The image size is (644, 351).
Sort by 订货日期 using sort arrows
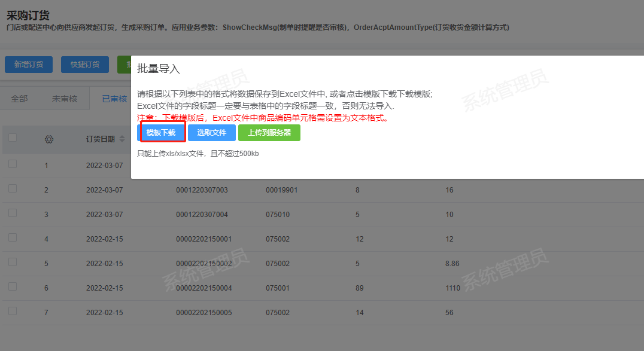coord(122,139)
